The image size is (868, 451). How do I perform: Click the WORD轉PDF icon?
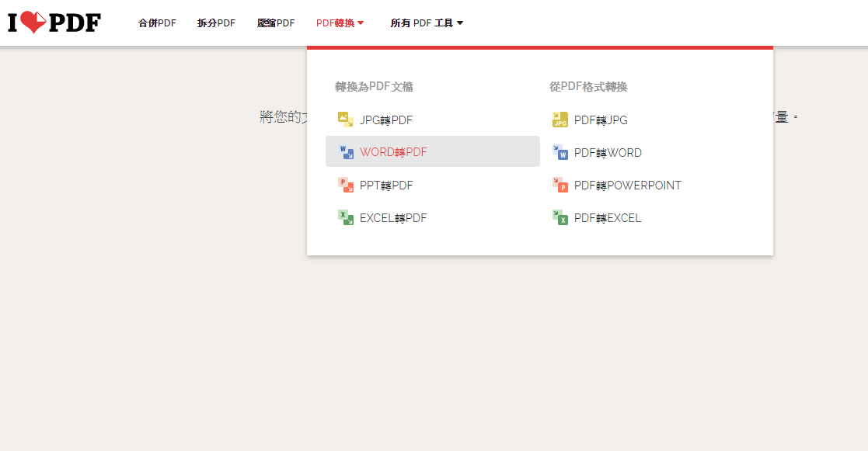(x=346, y=152)
